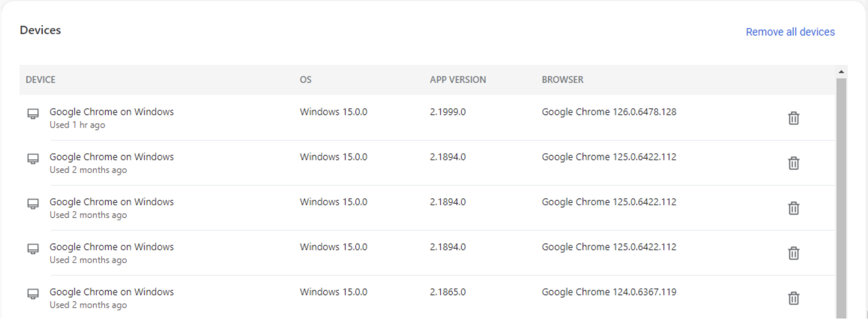Delete the fourth listed device
The image size is (868, 321).
pyautogui.click(x=793, y=253)
